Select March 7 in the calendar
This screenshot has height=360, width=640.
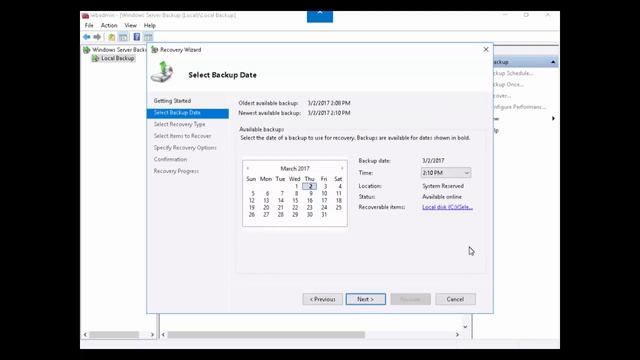[282, 193]
